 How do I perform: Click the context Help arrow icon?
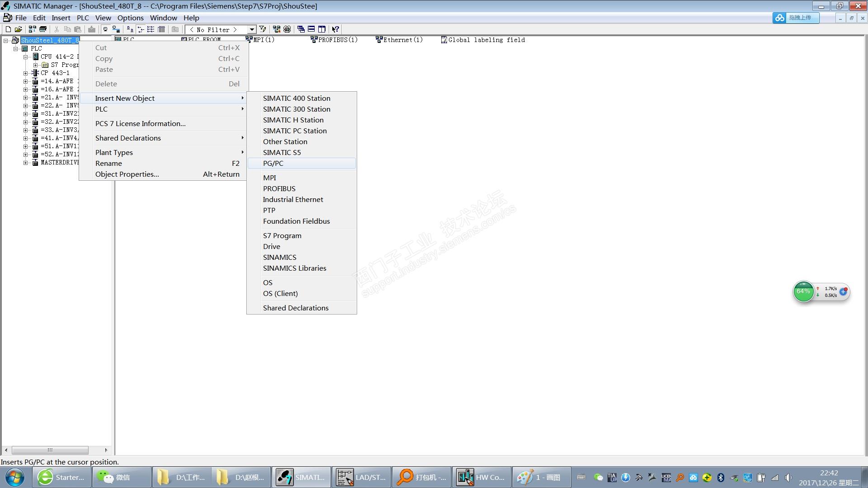(335, 29)
